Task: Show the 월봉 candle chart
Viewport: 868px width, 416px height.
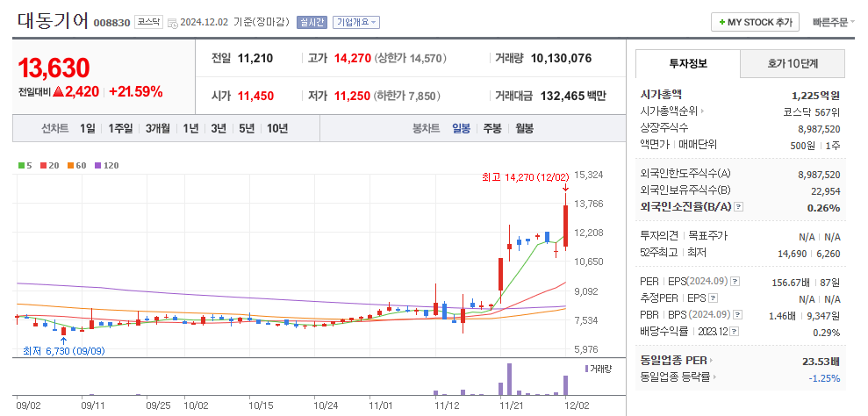Action: (524, 128)
